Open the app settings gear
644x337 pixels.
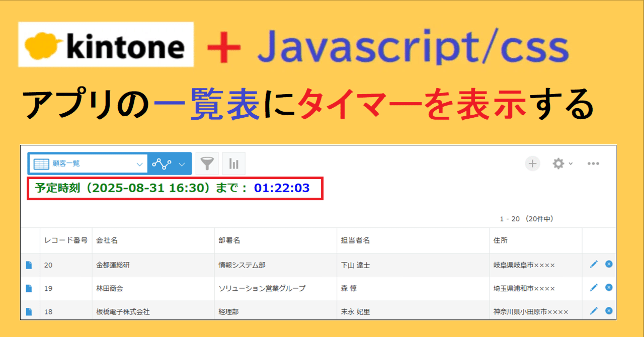click(x=558, y=163)
